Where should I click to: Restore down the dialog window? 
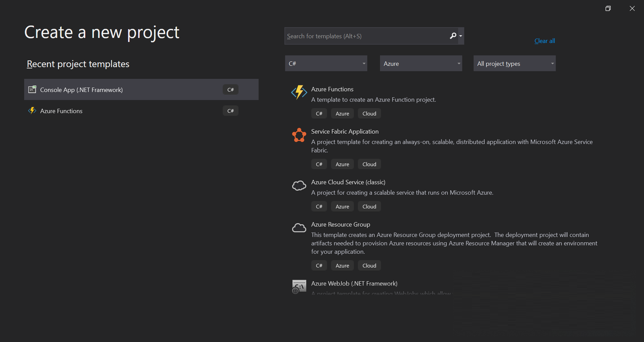click(608, 8)
